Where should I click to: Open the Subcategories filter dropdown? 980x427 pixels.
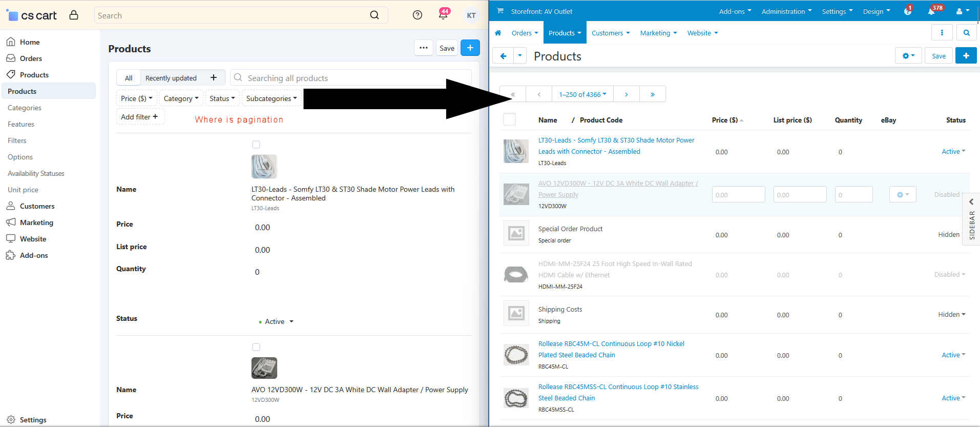point(272,98)
